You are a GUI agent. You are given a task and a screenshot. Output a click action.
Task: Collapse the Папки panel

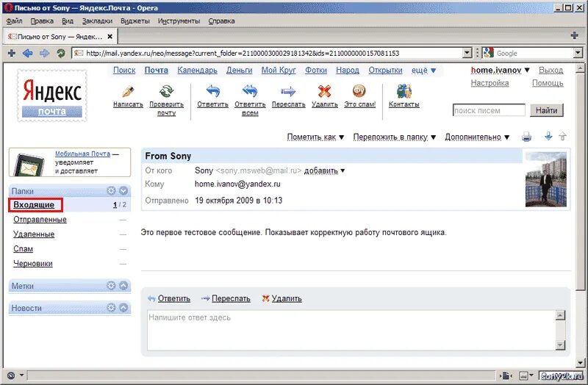tap(123, 191)
